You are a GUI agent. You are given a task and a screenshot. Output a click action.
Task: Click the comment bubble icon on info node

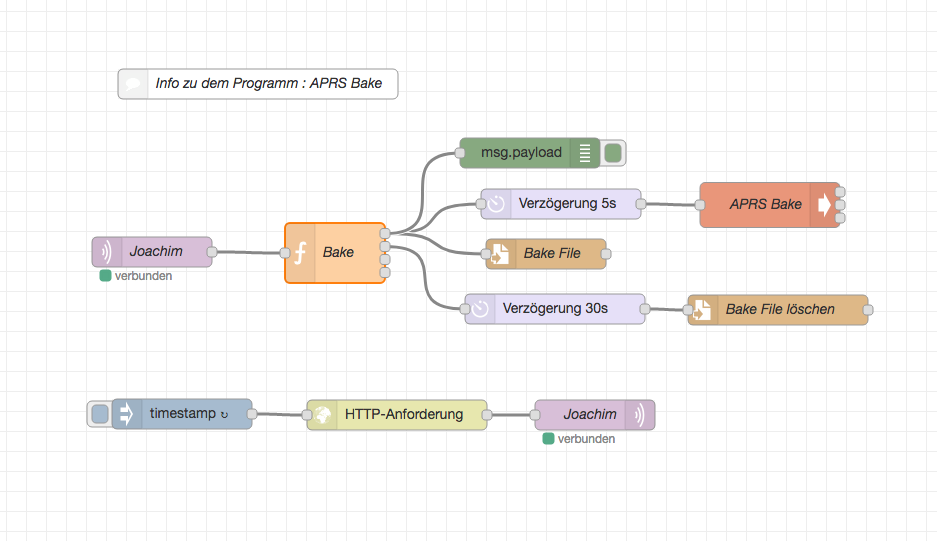132,84
